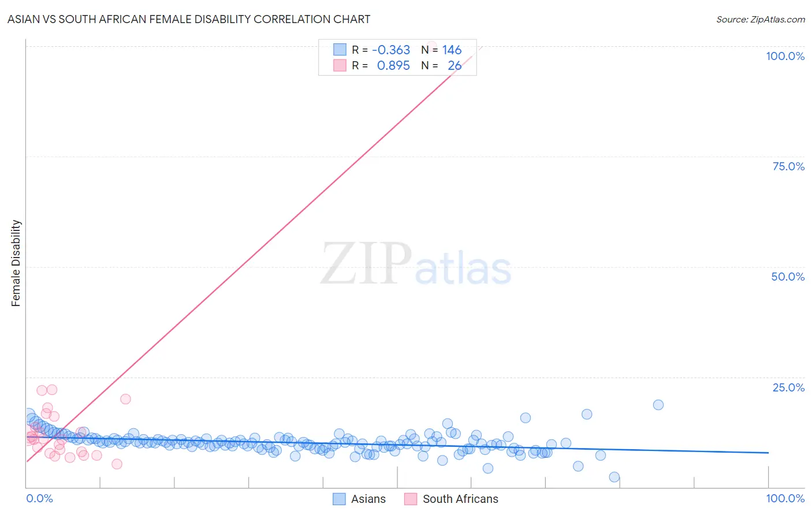Open the Source: ZipAtlas.com link

pos(761,19)
